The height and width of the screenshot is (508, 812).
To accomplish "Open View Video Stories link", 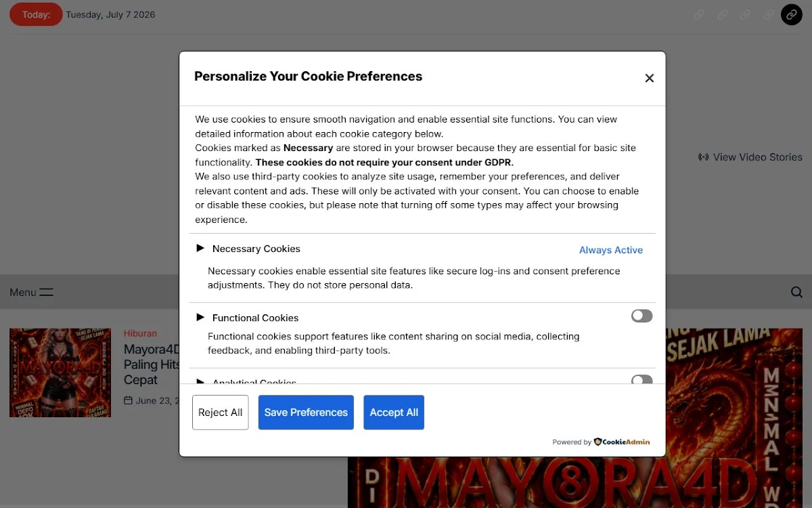I will [750, 157].
